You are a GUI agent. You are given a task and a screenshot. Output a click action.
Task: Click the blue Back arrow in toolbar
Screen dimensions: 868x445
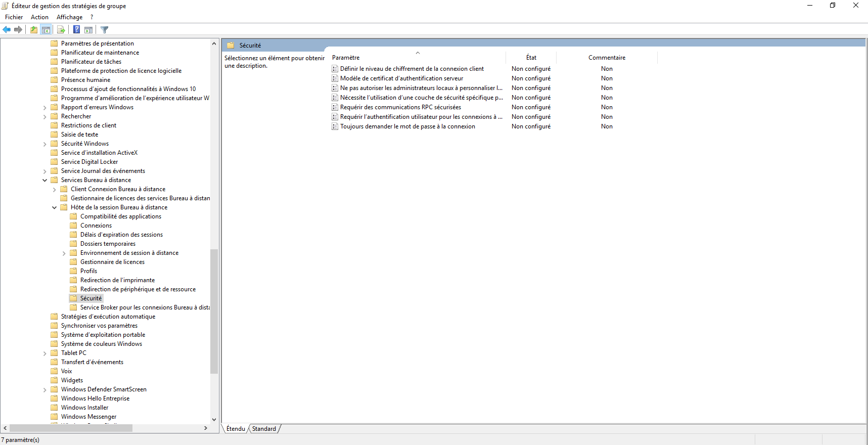[7, 30]
